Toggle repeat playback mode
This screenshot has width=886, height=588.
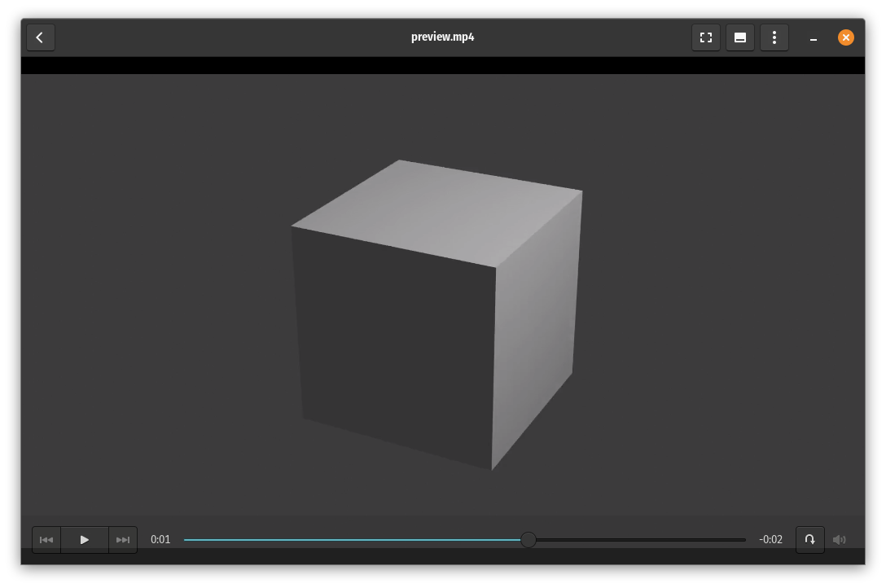click(x=809, y=539)
